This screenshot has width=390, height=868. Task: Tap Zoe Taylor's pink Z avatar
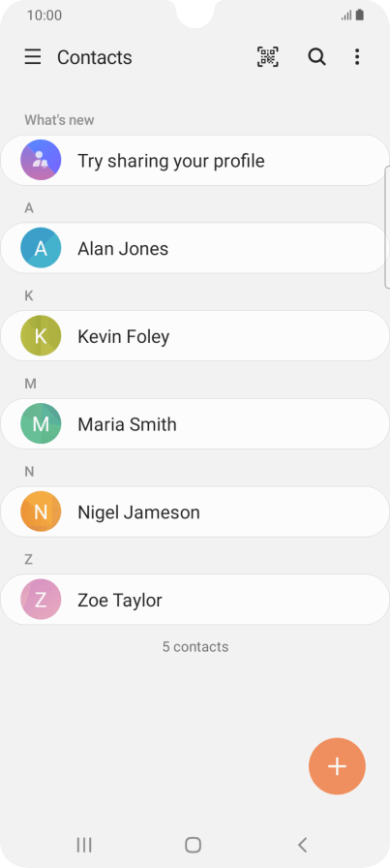click(41, 600)
